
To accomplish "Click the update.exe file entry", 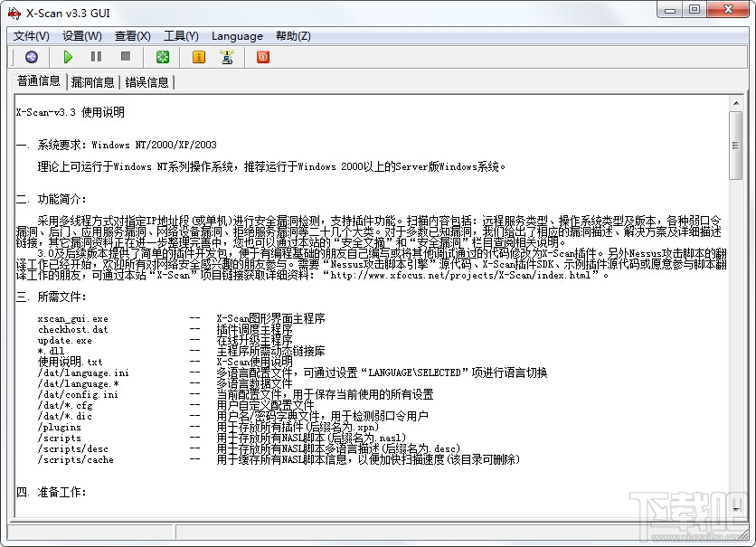I will coord(65,341).
